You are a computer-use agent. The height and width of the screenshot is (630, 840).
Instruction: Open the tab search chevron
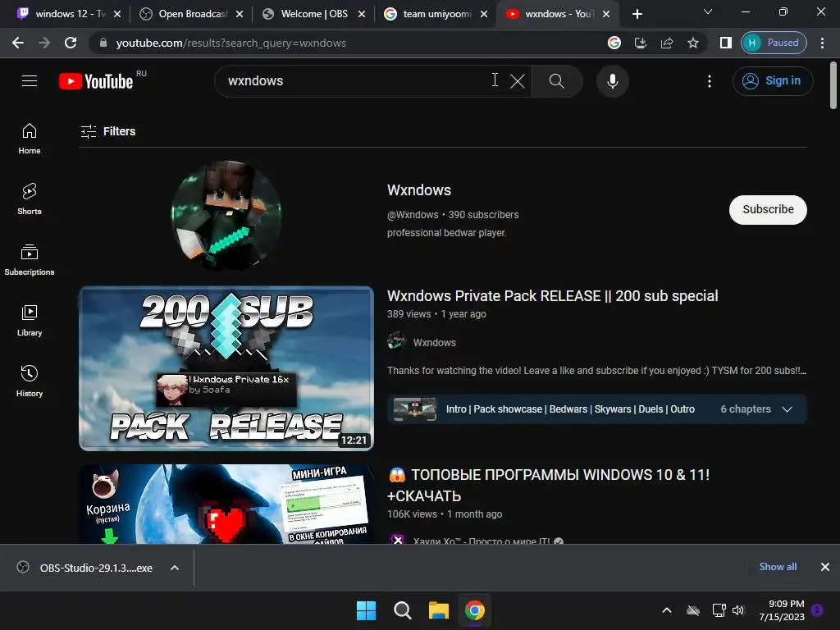(x=708, y=11)
